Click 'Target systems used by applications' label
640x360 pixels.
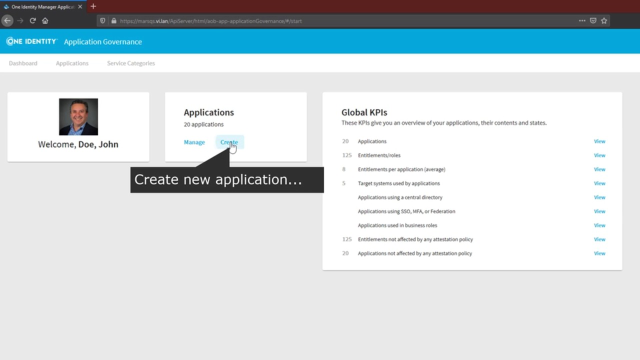click(399, 183)
